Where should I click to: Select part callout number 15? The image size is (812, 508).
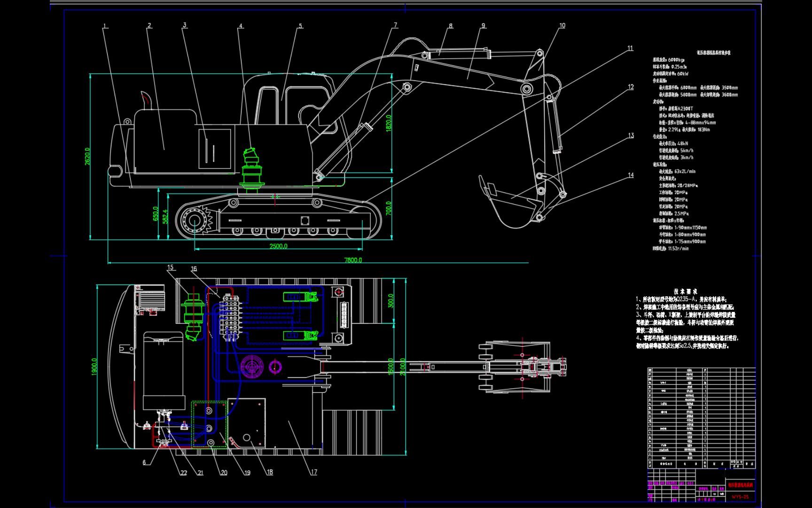tap(170, 267)
